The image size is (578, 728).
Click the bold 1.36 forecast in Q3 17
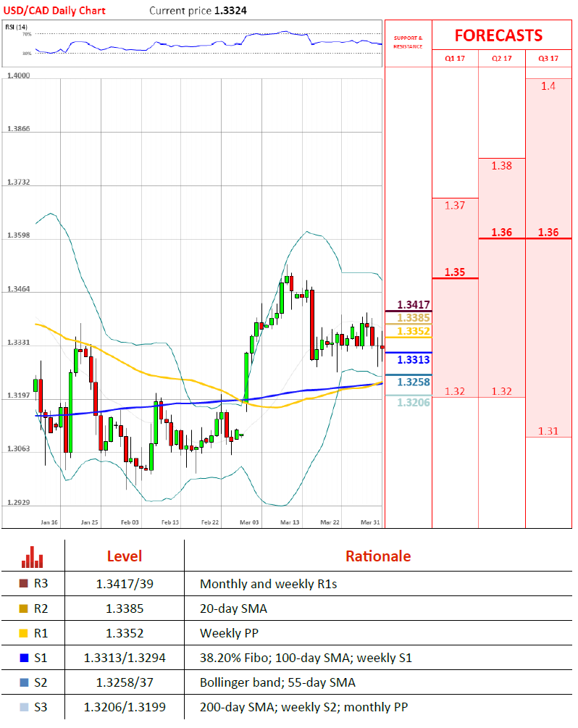pyautogui.click(x=548, y=232)
